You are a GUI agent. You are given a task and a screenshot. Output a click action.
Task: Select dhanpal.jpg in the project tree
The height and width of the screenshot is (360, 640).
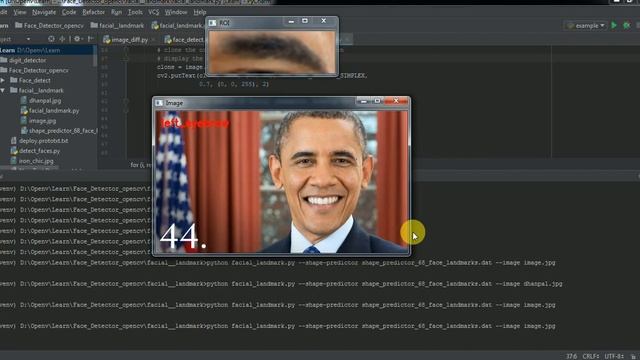click(41, 100)
